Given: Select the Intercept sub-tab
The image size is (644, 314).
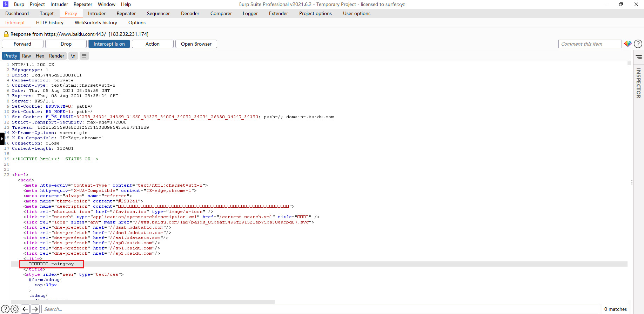Looking at the screenshot, I should (x=15, y=22).
